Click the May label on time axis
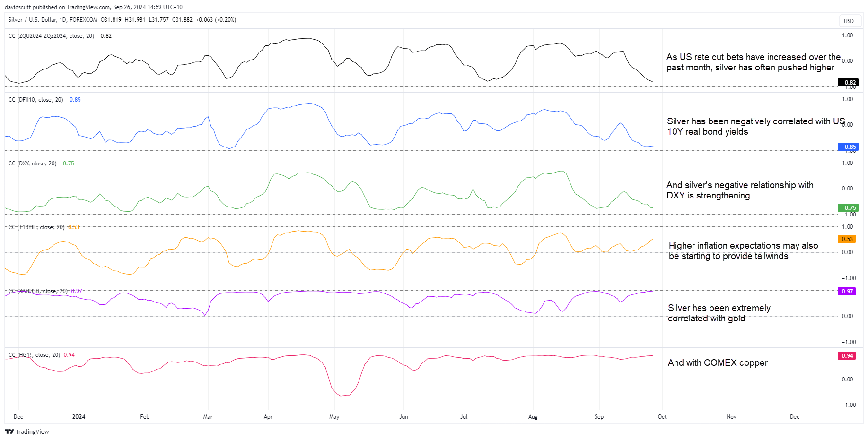Viewport: 868px width, 440px height. 334,417
